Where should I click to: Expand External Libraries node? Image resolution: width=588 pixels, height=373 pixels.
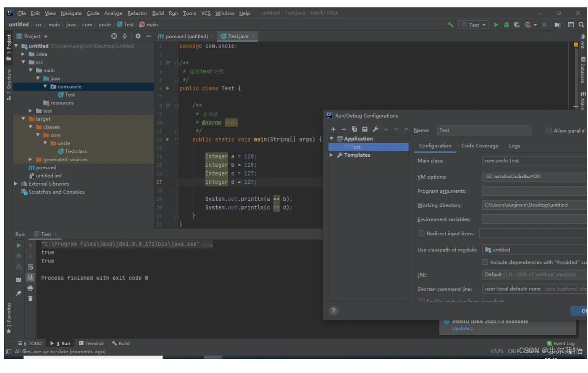[16, 184]
